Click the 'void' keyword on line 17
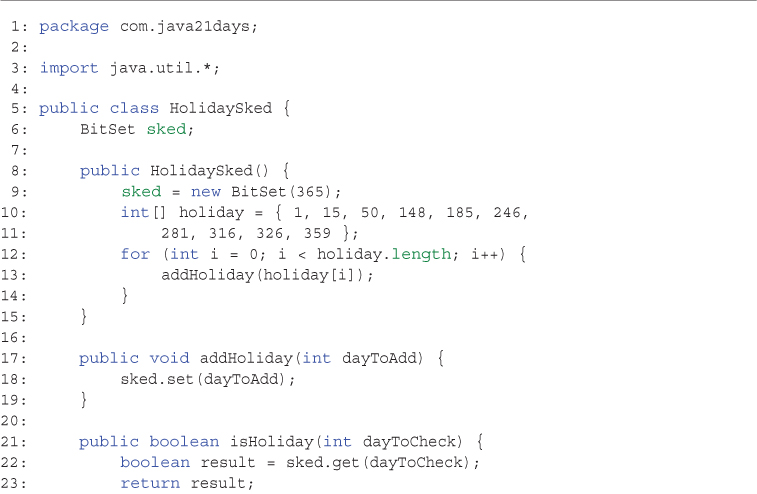Viewport: 757px width, 494px height. pos(169,358)
